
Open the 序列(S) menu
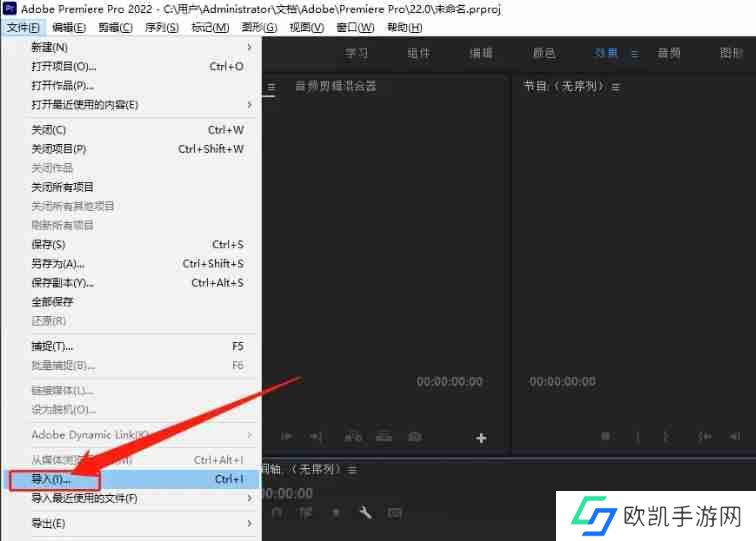162,27
